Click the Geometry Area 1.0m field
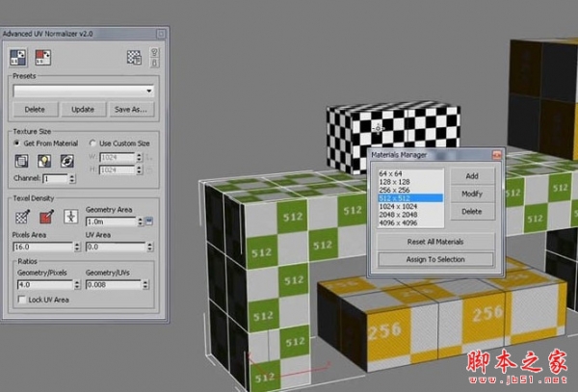The image size is (578, 392). point(111,222)
